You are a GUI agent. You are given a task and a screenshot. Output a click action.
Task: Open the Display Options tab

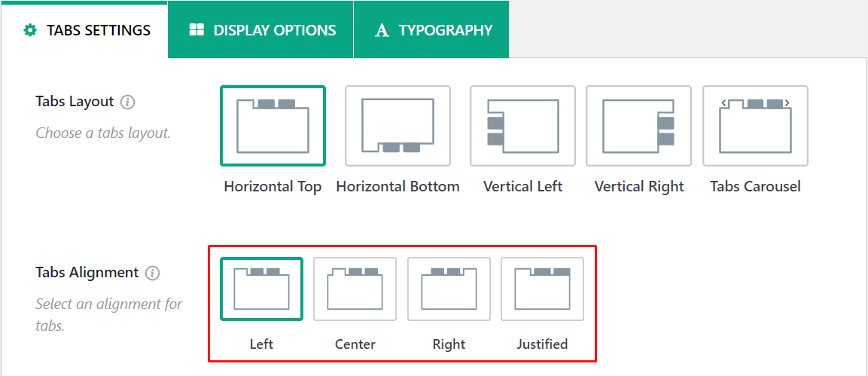[262, 31]
